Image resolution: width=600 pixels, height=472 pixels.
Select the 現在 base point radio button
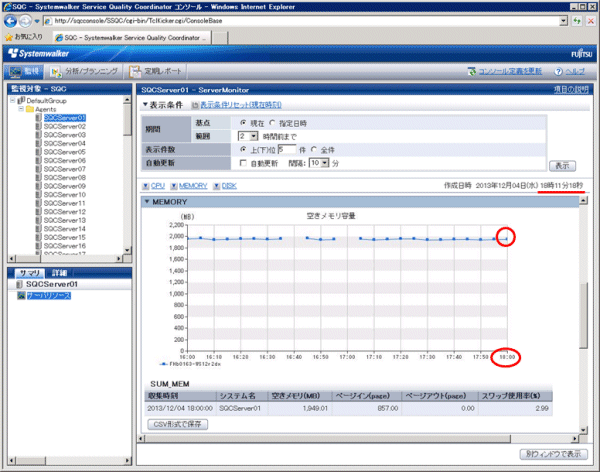pyautogui.click(x=243, y=123)
